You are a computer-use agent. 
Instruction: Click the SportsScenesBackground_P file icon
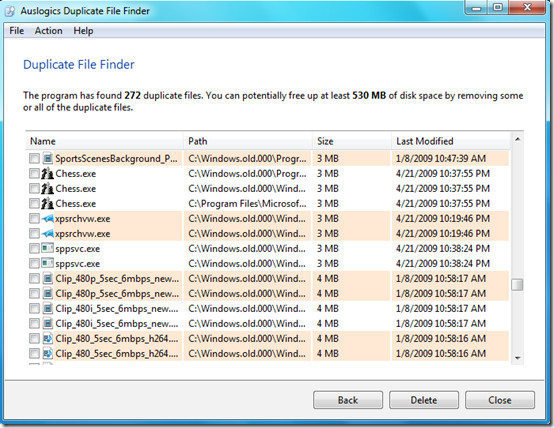[47, 158]
